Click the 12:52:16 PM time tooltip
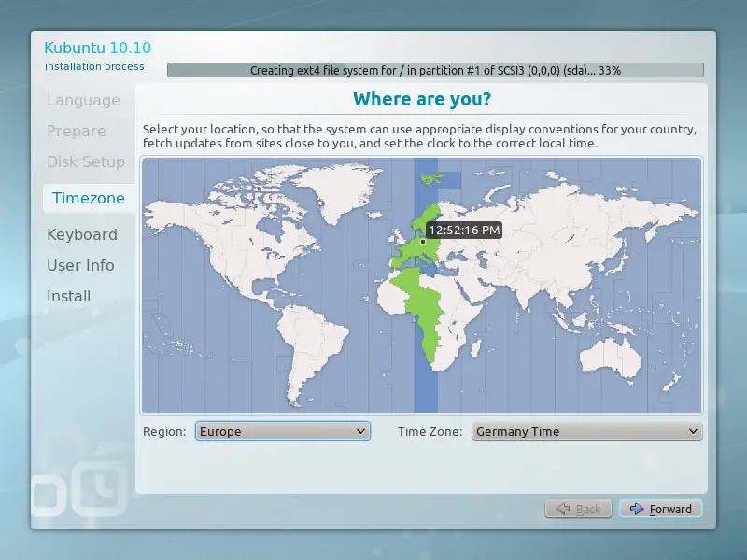 click(x=464, y=230)
